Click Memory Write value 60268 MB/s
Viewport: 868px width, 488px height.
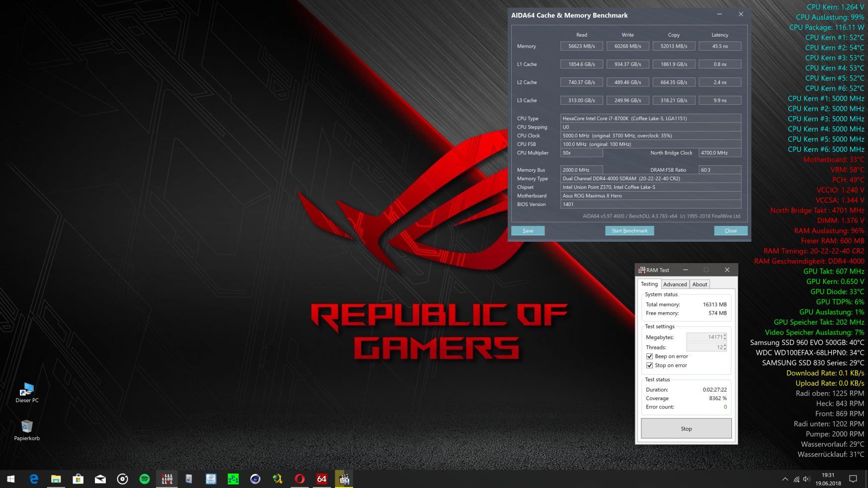628,46
